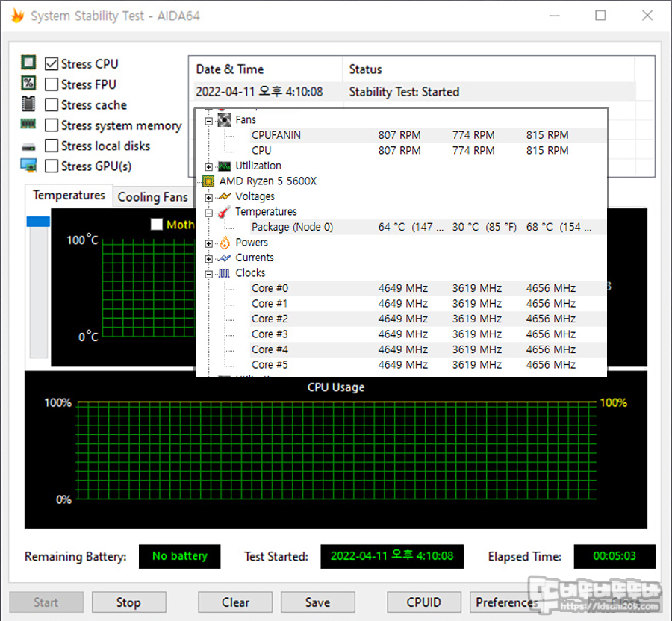Collapse the Temperatures tree node

coord(209,213)
